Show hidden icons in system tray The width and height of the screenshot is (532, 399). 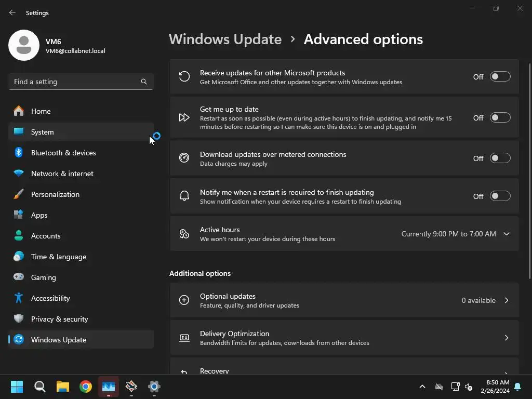pyautogui.click(x=422, y=387)
